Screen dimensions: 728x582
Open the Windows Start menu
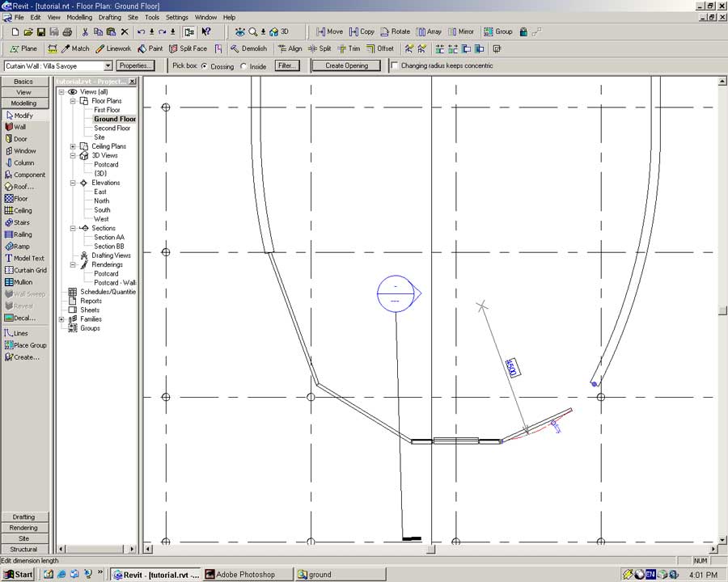[x=19, y=574]
